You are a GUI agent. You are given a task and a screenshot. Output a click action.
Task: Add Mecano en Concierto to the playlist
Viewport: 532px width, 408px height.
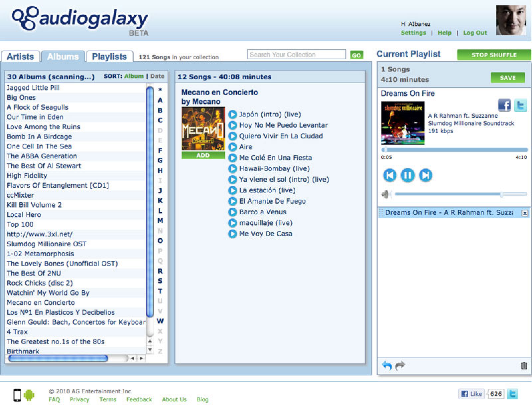[203, 155]
